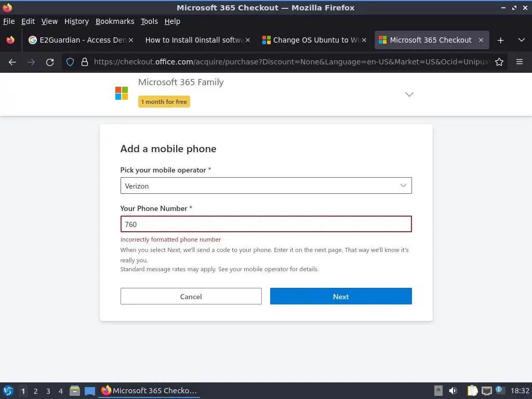This screenshot has width=532, height=399.
Task: Open the Tools menu
Action: coord(149,21)
